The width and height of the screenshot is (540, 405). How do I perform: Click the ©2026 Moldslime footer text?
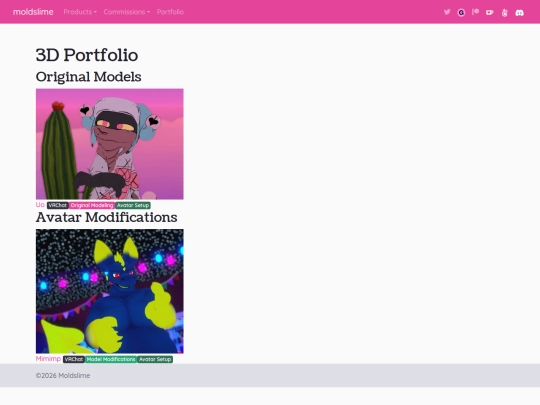click(63, 375)
